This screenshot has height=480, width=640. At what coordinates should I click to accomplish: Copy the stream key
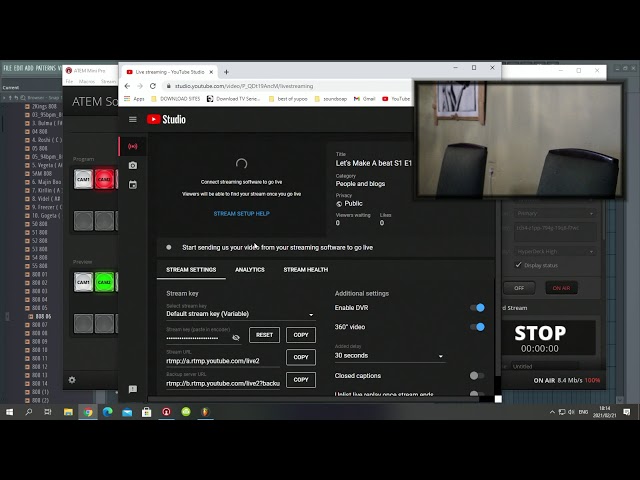(301, 335)
